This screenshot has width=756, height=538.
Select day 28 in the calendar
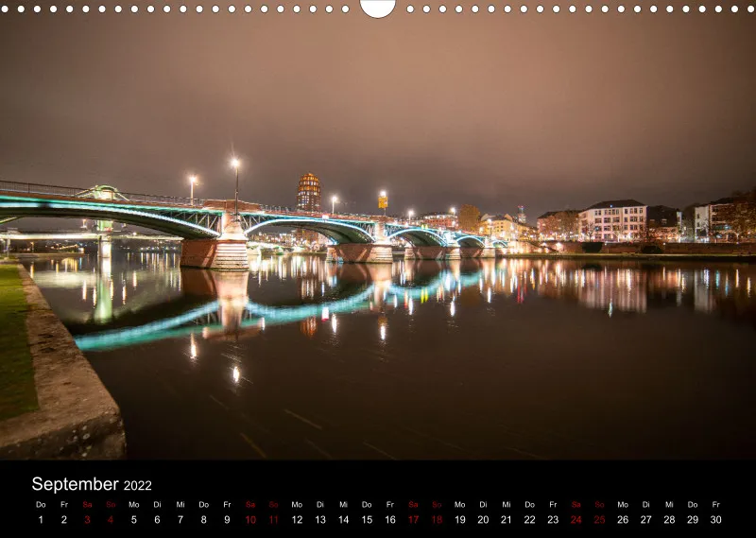[x=669, y=520]
